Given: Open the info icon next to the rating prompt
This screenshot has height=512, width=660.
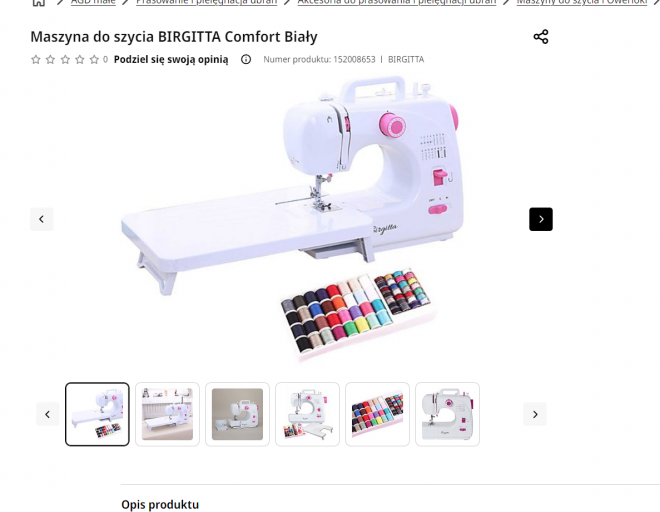Looking at the screenshot, I should [x=246, y=59].
